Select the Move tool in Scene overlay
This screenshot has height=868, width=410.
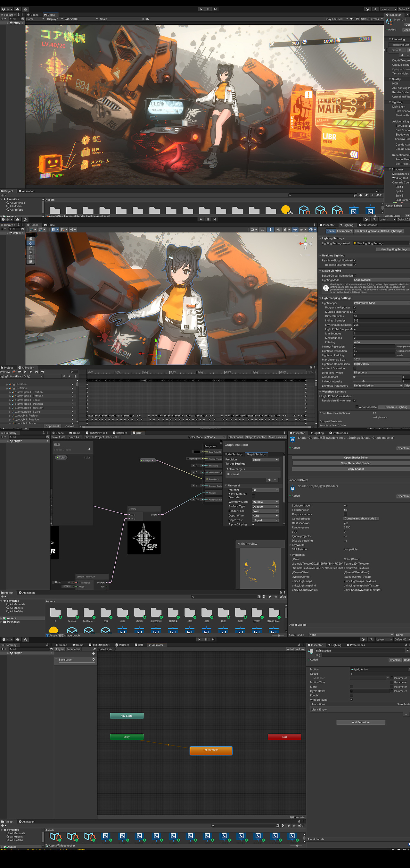pos(31,243)
